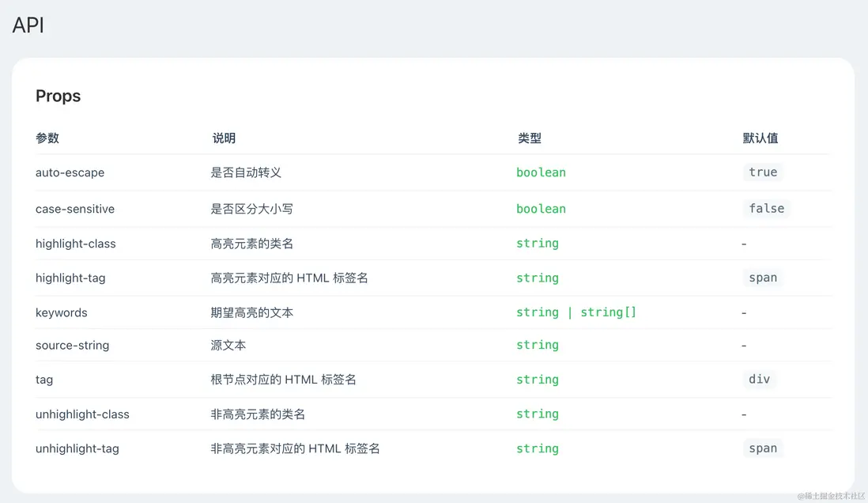Click the API page heading
Viewport: 868px width, 503px height.
(x=28, y=25)
